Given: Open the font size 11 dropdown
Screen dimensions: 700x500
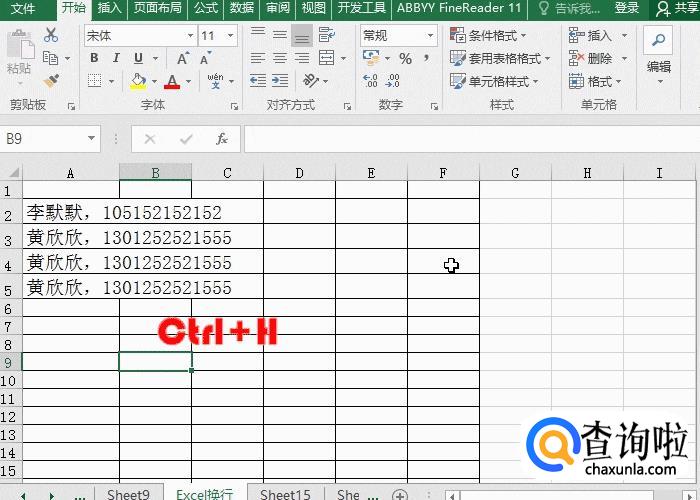Looking at the screenshot, I should coord(230,35).
